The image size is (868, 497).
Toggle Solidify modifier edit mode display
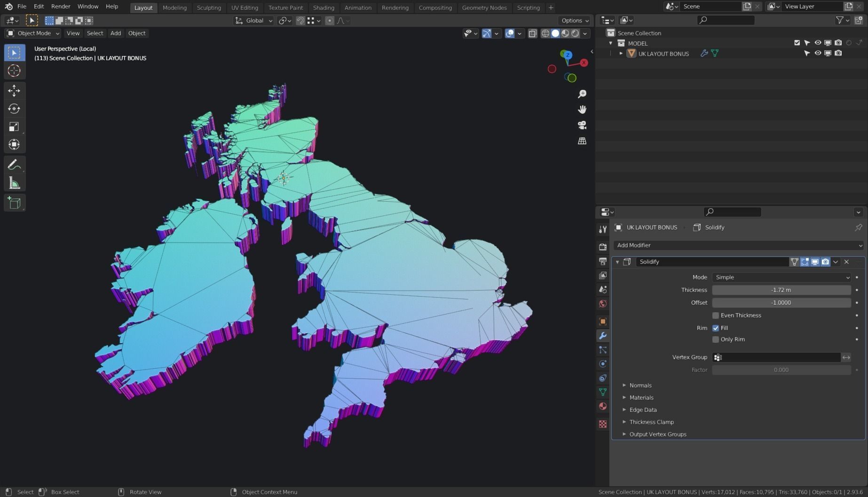coord(805,262)
